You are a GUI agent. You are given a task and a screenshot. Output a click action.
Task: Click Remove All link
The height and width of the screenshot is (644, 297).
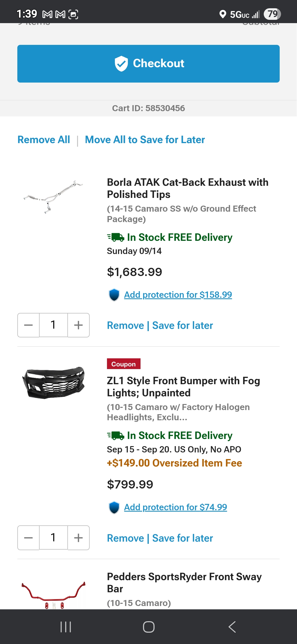(x=44, y=140)
